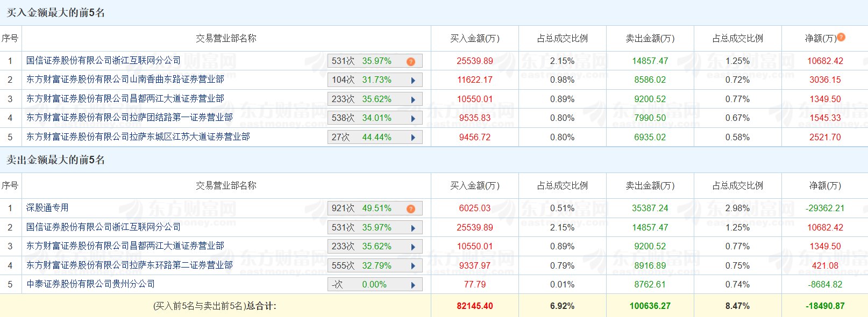Click orange question icon in 深股通专用 row
This screenshot has width=868, height=317.
[x=411, y=208]
